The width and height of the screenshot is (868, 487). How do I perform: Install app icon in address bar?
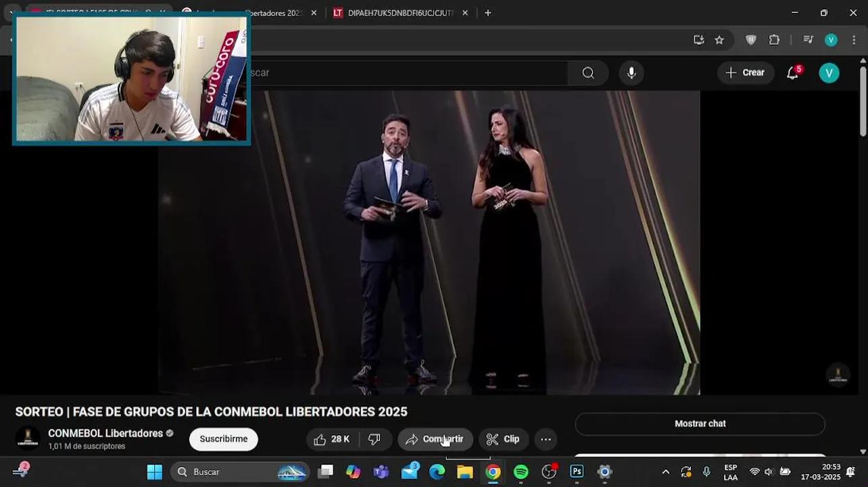699,40
